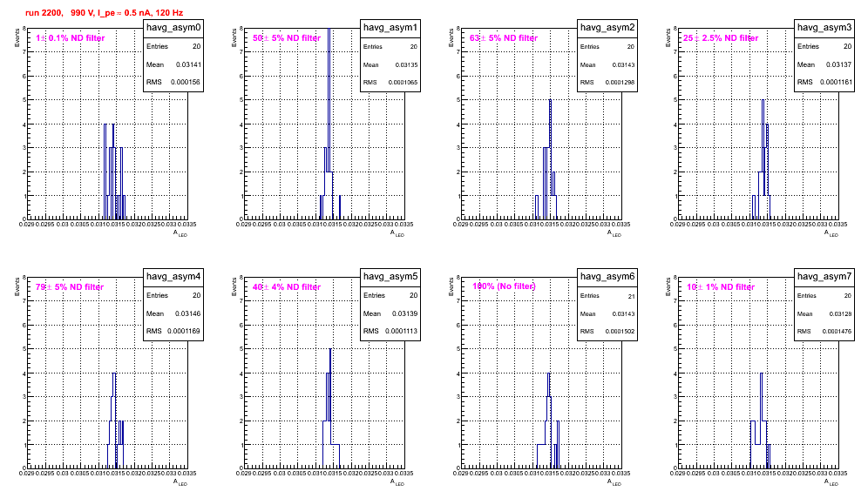
Task: Click the Events y-axis label of havg_asym5 plot
Action: [x=234, y=286]
